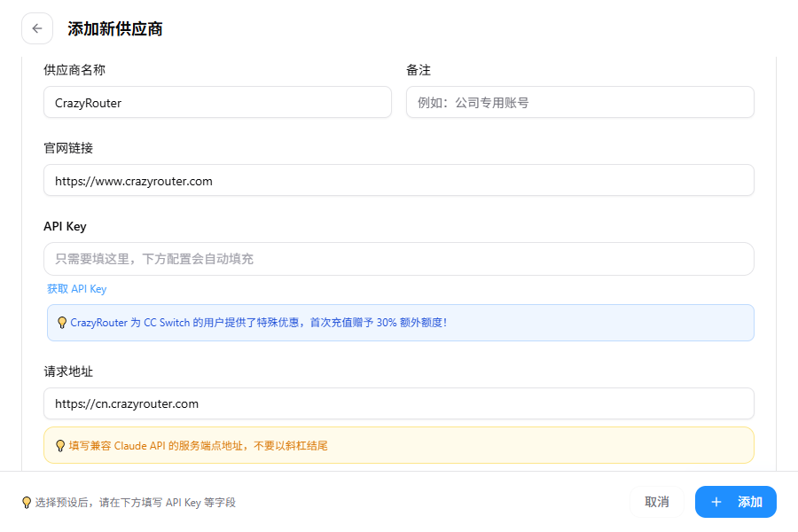This screenshot has width=798, height=532.
Task: Click the lightbulb icon in footer hint
Action: point(27,503)
